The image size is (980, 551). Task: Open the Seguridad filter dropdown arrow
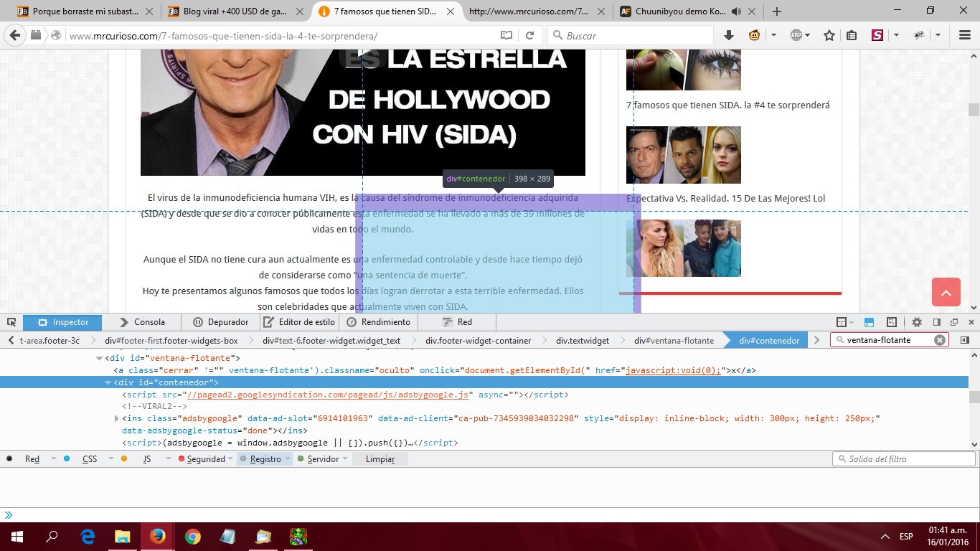click(231, 459)
